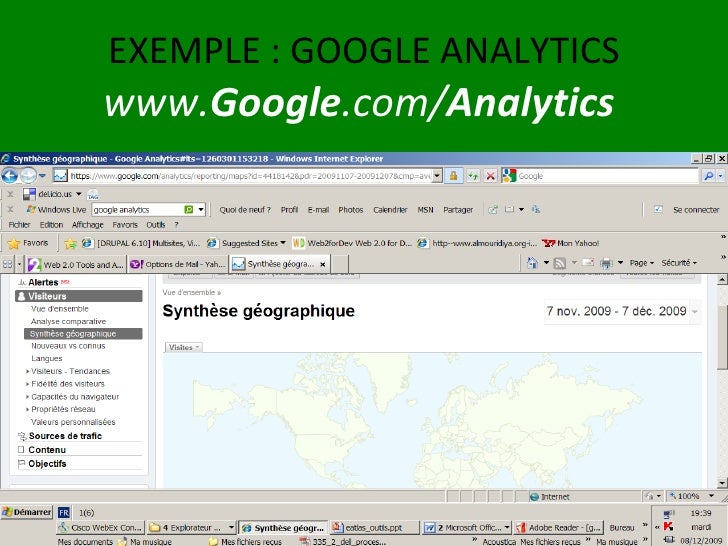Click the Démarrer start button
The width and height of the screenshot is (728, 546).
pyautogui.click(x=27, y=512)
